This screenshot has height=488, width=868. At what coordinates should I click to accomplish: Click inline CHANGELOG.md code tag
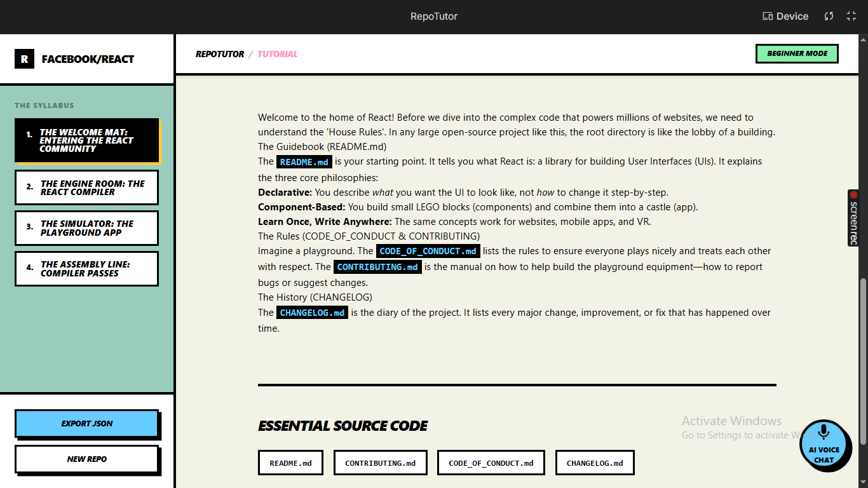(312, 313)
